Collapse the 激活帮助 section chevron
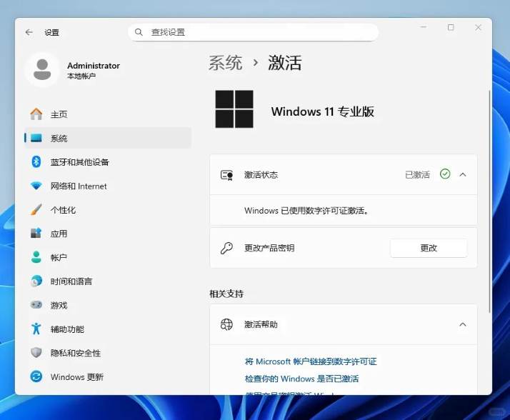 (463, 324)
